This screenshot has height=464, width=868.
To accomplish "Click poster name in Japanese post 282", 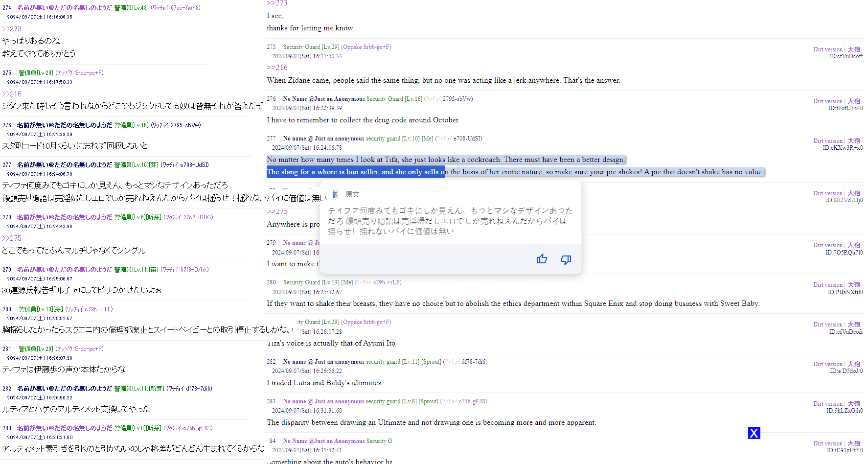I will click(x=65, y=389).
